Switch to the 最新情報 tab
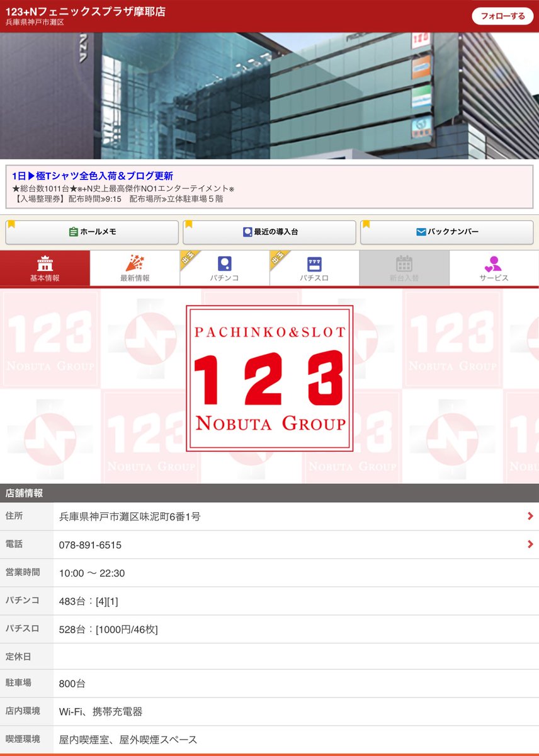Image resolution: width=539 pixels, height=756 pixels. [x=135, y=268]
